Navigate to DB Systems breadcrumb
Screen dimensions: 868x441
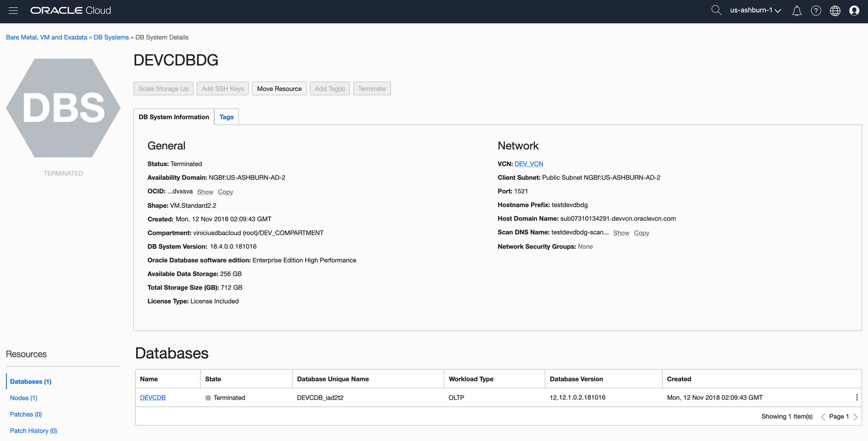click(x=111, y=37)
